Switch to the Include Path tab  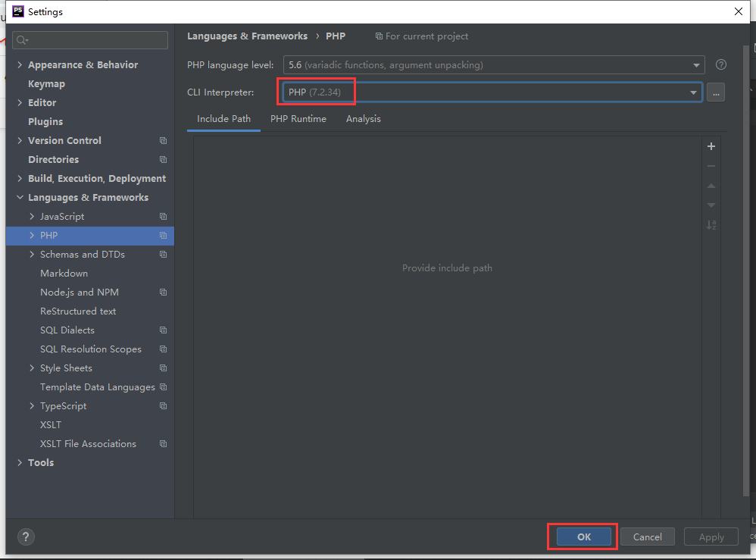point(223,119)
